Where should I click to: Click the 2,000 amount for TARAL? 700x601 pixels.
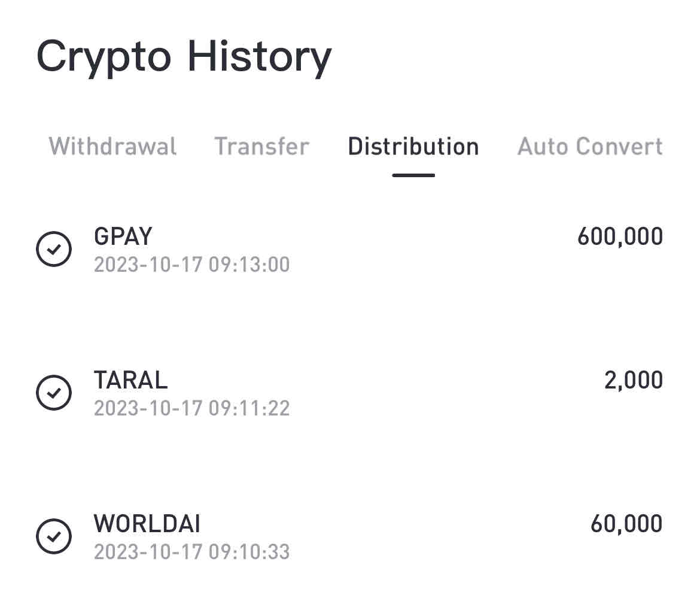(633, 381)
